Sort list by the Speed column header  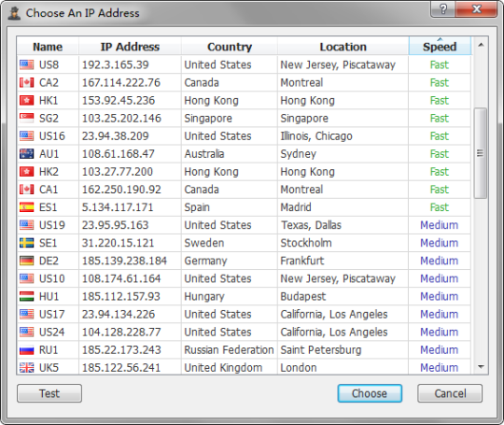[x=440, y=47]
